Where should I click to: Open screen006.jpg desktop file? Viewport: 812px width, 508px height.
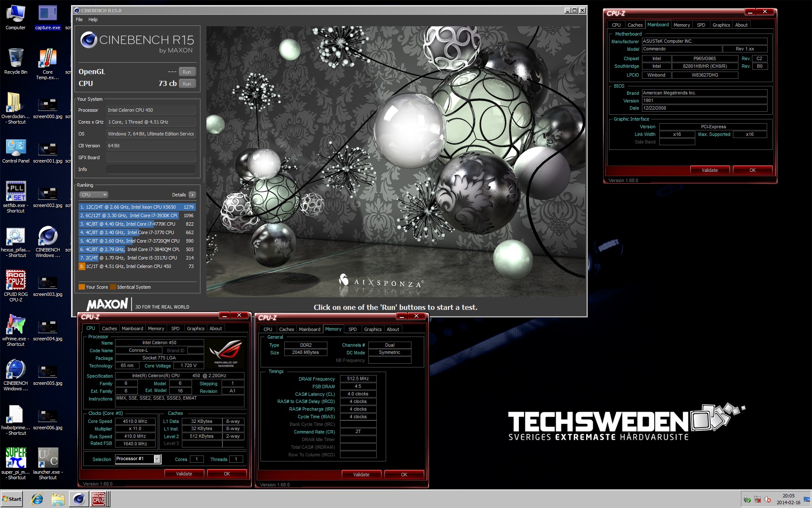[48, 419]
